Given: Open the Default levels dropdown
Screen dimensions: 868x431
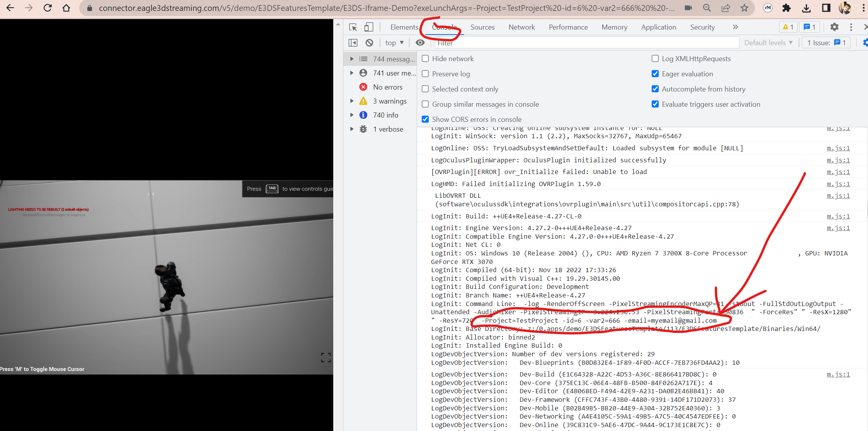Looking at the screenshot, I should [768, 42].
